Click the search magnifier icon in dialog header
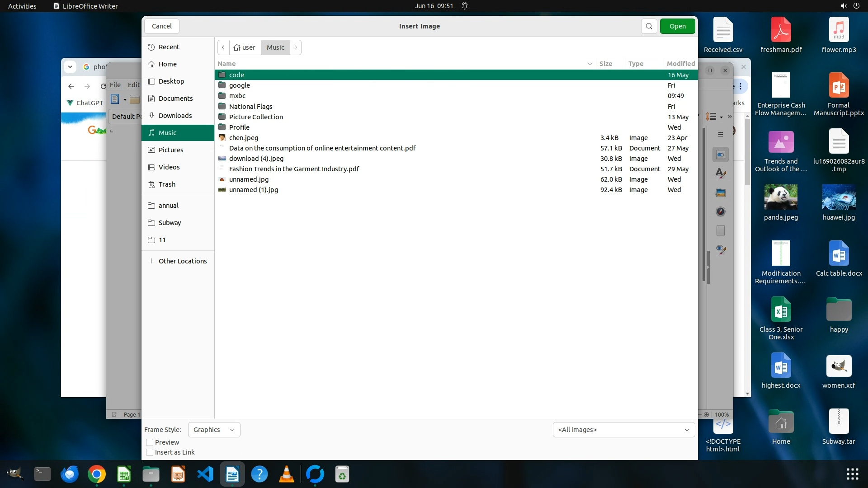 click(649, 26)
